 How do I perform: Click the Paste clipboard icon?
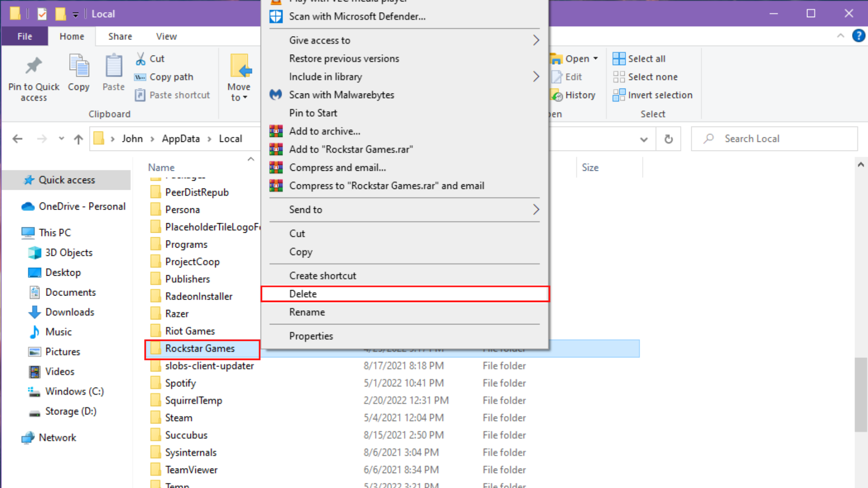[113, 66]
